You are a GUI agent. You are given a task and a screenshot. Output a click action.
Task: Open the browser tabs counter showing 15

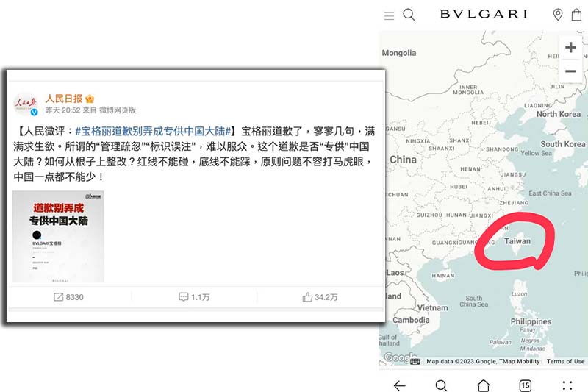click(x=525, y=385)
